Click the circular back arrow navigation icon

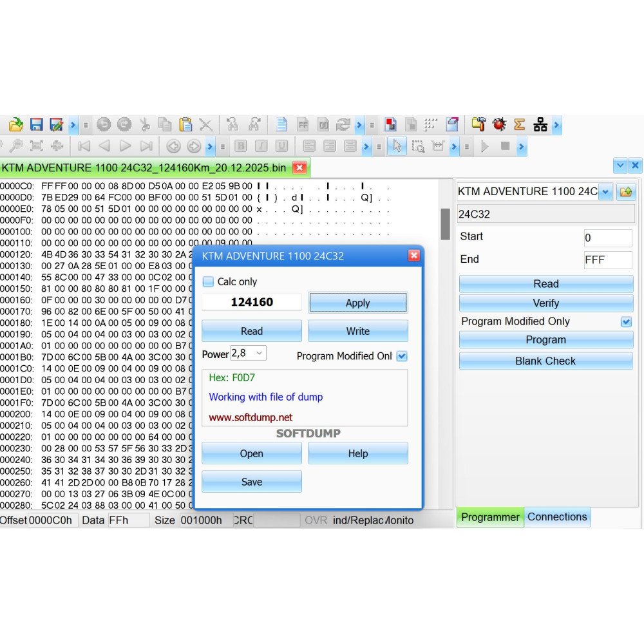pos(173,146)
